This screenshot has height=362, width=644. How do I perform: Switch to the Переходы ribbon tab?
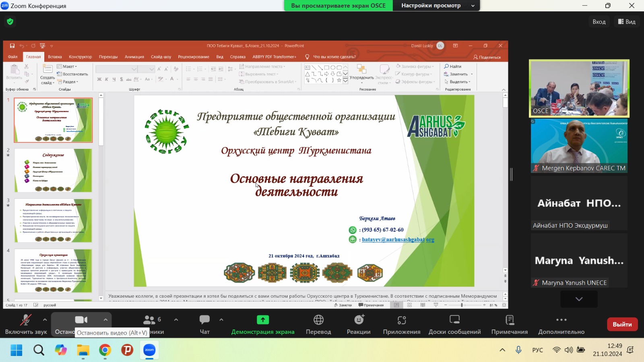(108, 57)
